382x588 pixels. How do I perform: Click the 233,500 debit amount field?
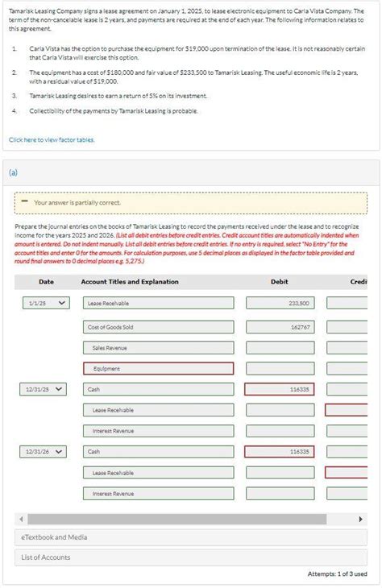[x=280, y=303]
